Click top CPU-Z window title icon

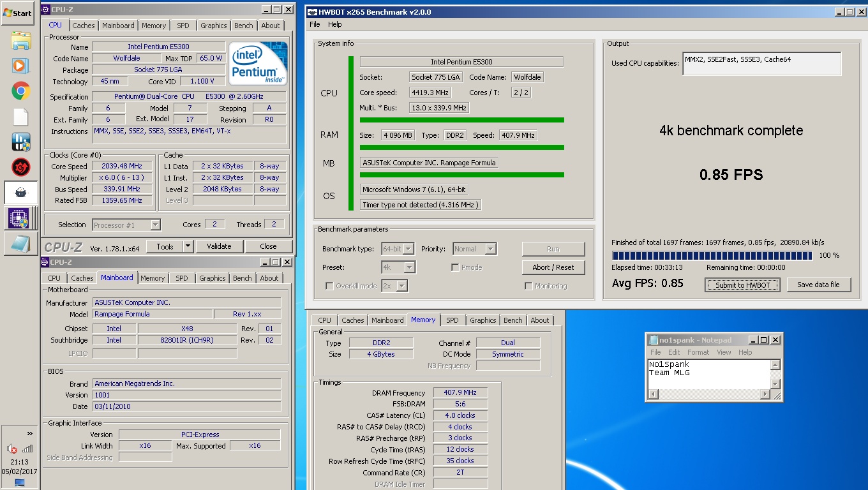coord(45,10)
